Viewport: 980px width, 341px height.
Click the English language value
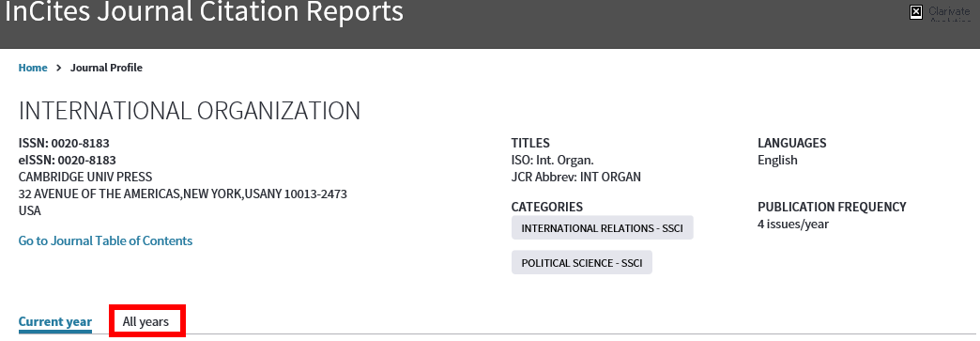click(777, 161)
